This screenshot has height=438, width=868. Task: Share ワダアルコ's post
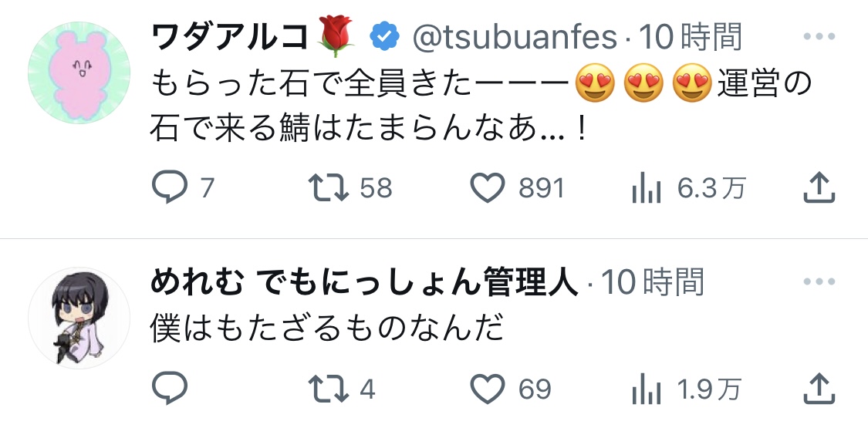click(819, 188)
